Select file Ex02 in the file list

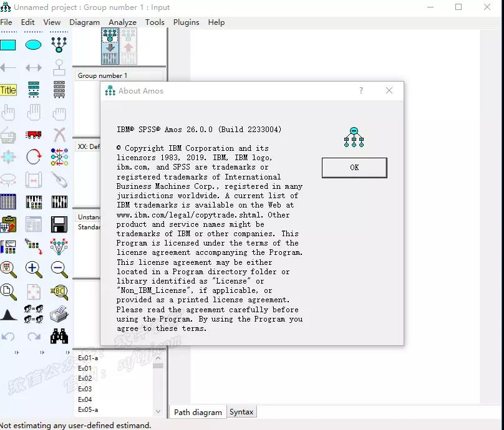[85, 378]
